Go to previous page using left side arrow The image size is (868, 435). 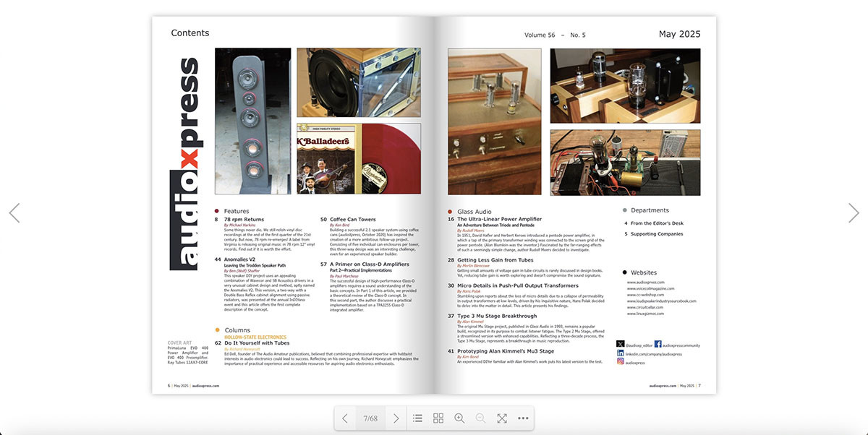[14, 212]
